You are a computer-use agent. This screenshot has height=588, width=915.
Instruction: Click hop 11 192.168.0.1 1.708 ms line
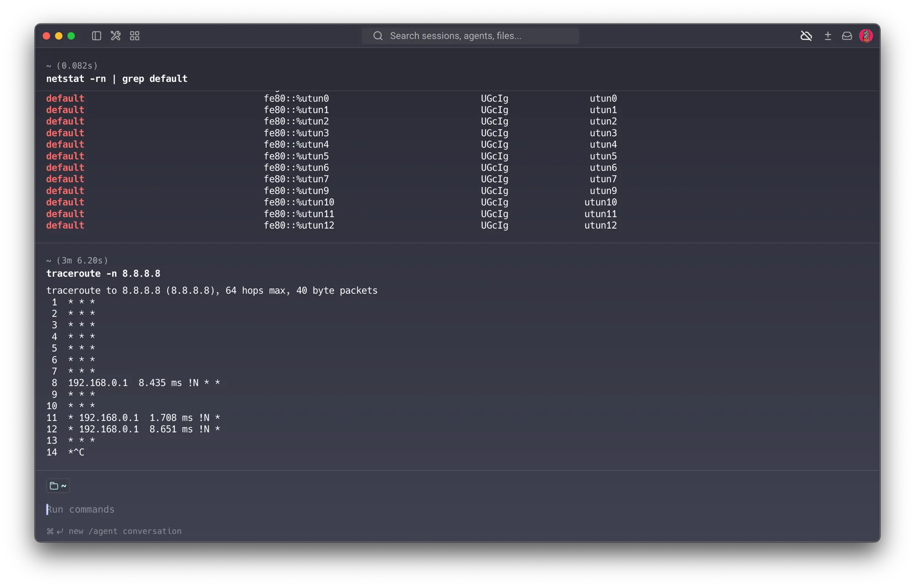(x=133, y=417)
